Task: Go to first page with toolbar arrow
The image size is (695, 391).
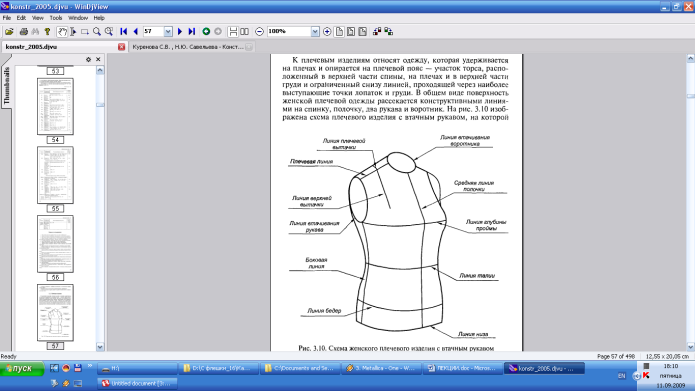Action: 124,31
